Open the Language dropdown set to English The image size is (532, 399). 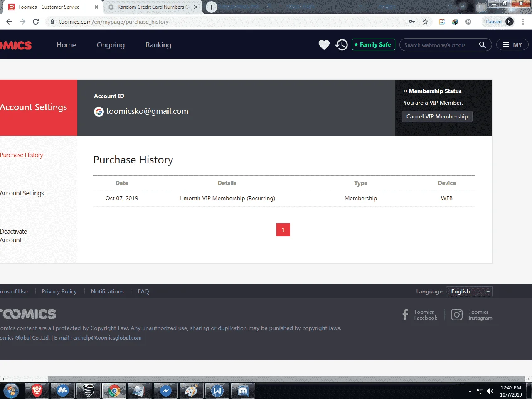(x=469, y=291)
